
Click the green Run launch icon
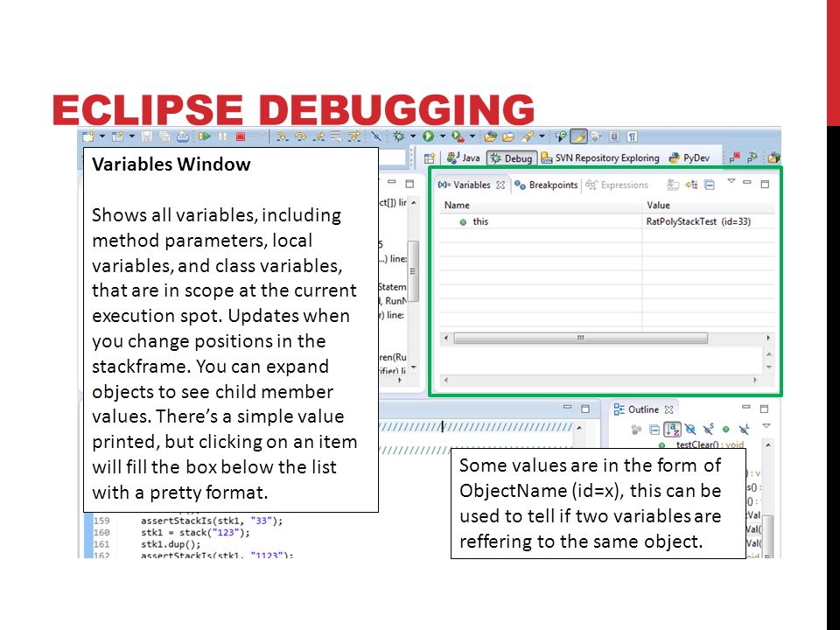tap(428, 136)
